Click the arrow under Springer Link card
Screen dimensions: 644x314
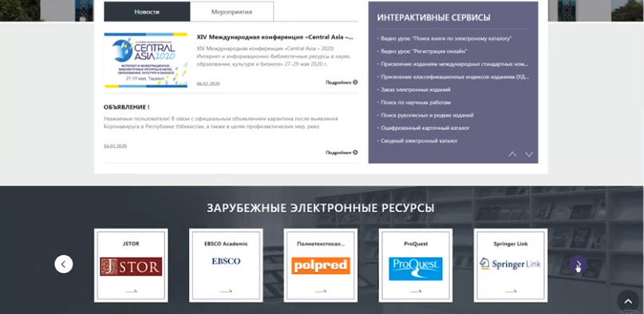point(511,291)
